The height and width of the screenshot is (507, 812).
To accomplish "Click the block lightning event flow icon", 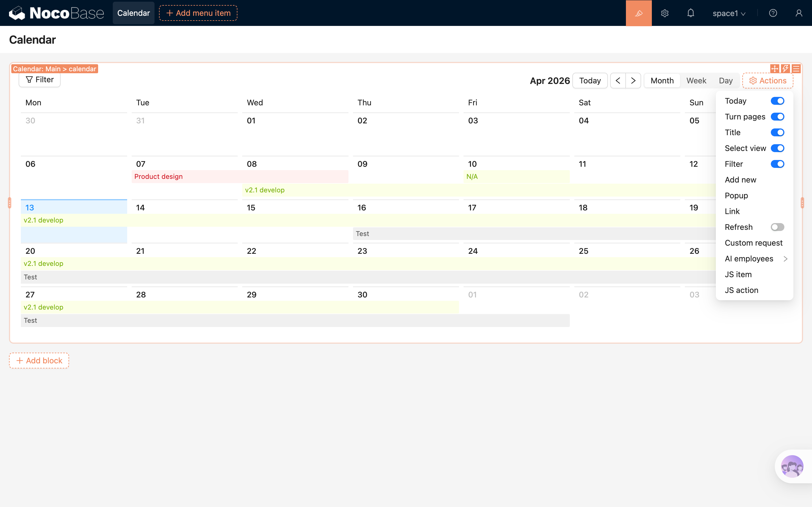I will [x=785, y=69].
